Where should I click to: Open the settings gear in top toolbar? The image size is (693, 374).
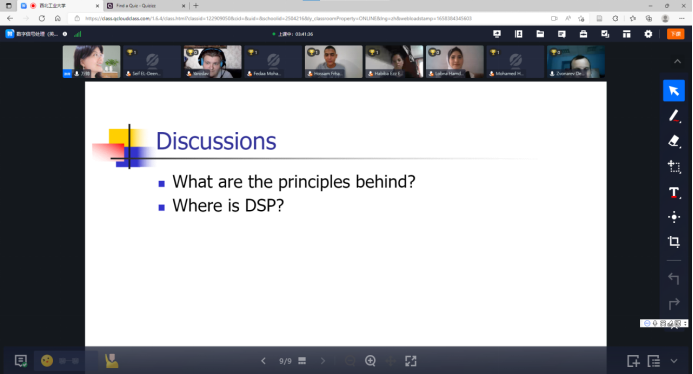click(648, 34)
